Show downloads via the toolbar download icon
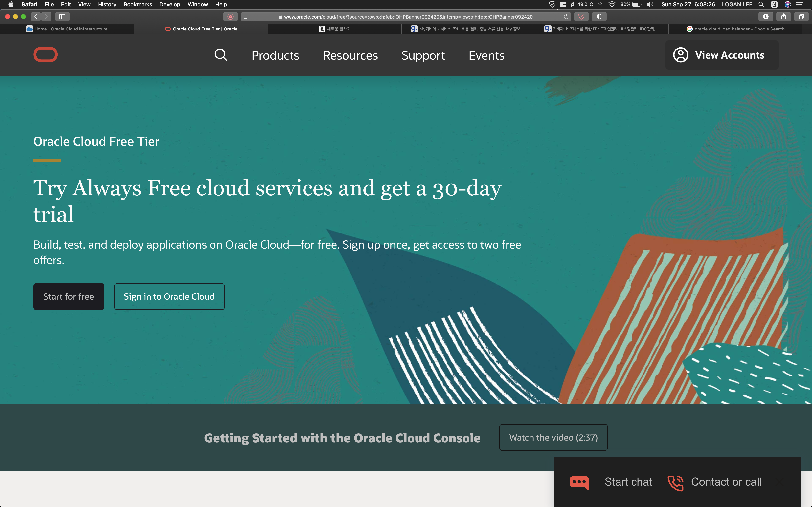This screenshot has width=812, height=507. click(766, 16)
